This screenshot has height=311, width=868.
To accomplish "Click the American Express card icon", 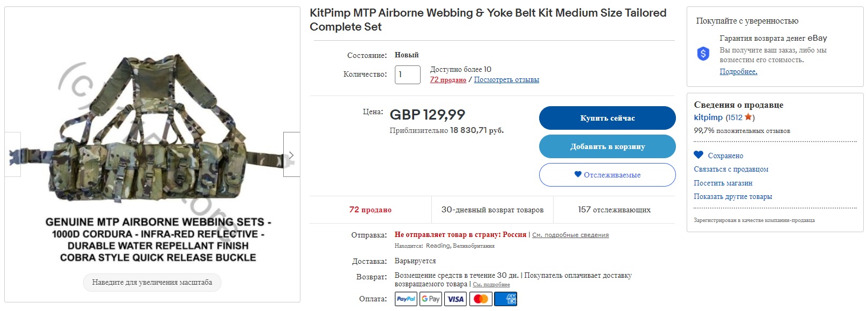I will [505, 299].
